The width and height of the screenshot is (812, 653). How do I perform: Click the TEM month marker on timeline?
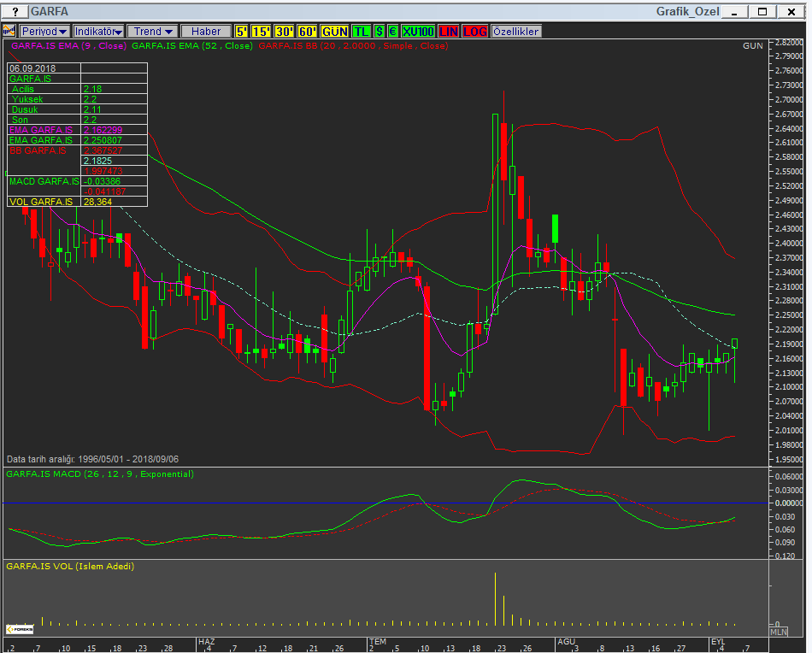coord(378,642)
